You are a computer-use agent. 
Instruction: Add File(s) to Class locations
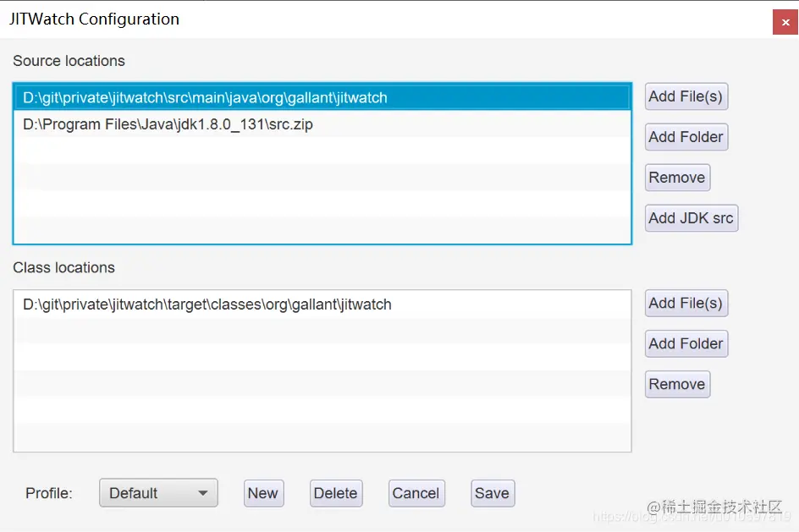pyautogui.click(x=686, y=304)
